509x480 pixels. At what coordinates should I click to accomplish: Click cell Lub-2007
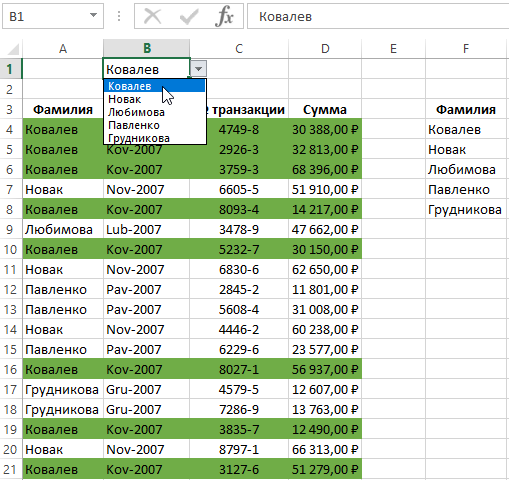(x=147, y=229)
